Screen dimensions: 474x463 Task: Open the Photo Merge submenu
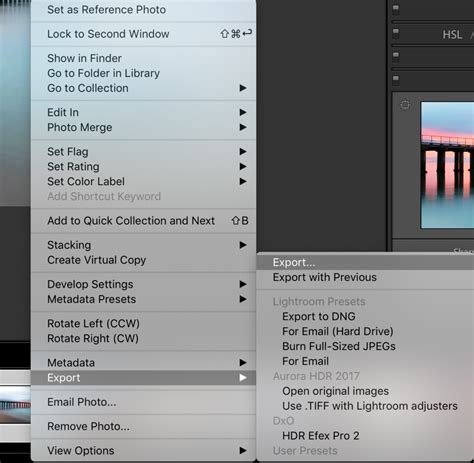pos(143,127)
